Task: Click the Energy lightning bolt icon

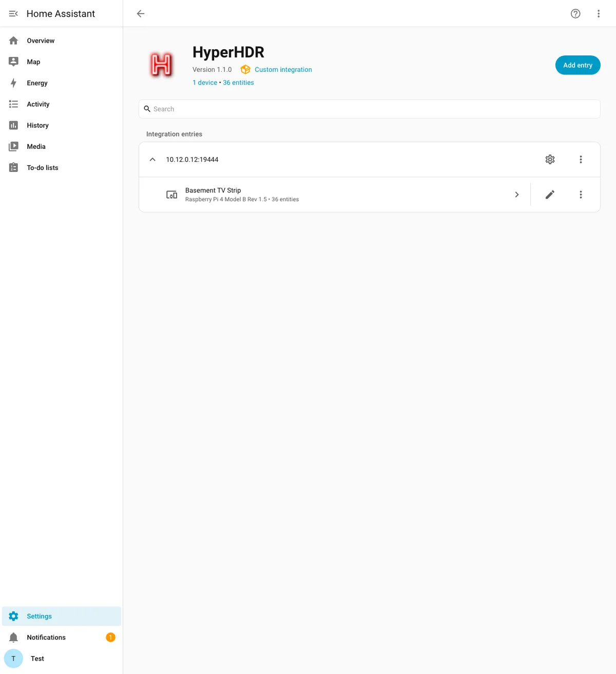Action: click(x=14, y=83)
